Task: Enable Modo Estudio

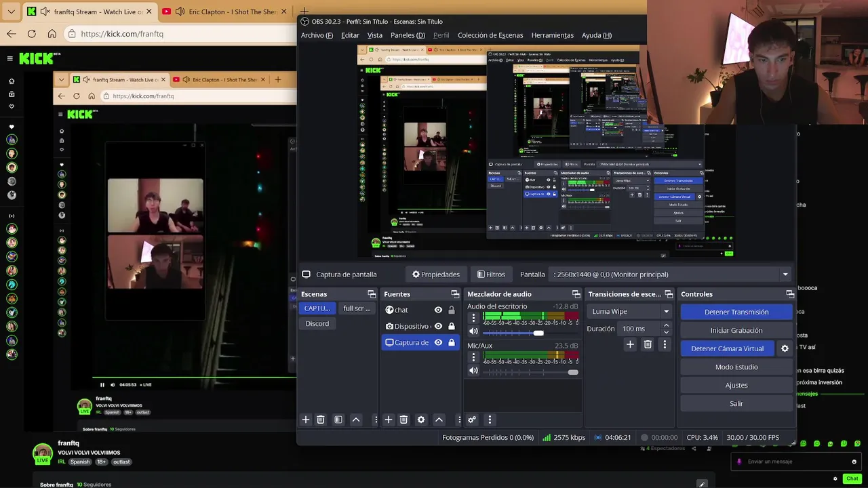Action: [x=736, y=367]
